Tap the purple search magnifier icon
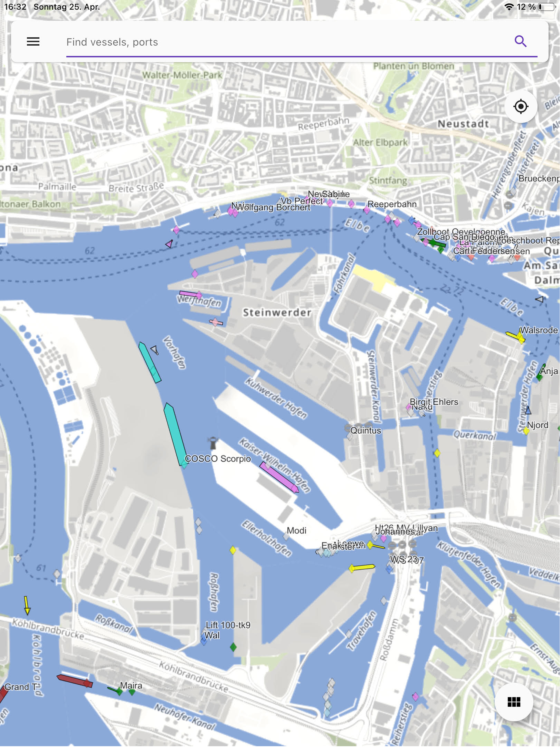560x747 pixels. pos(520,42)
